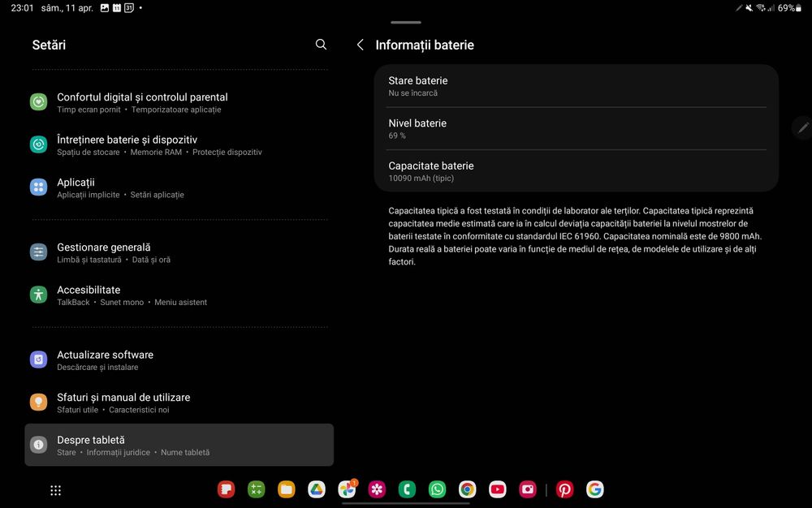Viewport: 812px width, 508px height.
Task: Tap the Actualizare software purple icon
Action: pyautogui.click(x=38, y=359)
